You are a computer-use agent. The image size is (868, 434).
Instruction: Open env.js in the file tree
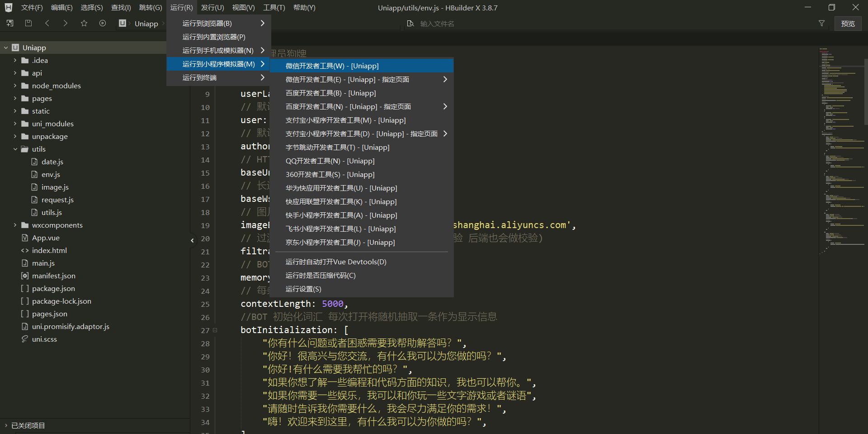point(51,174)
